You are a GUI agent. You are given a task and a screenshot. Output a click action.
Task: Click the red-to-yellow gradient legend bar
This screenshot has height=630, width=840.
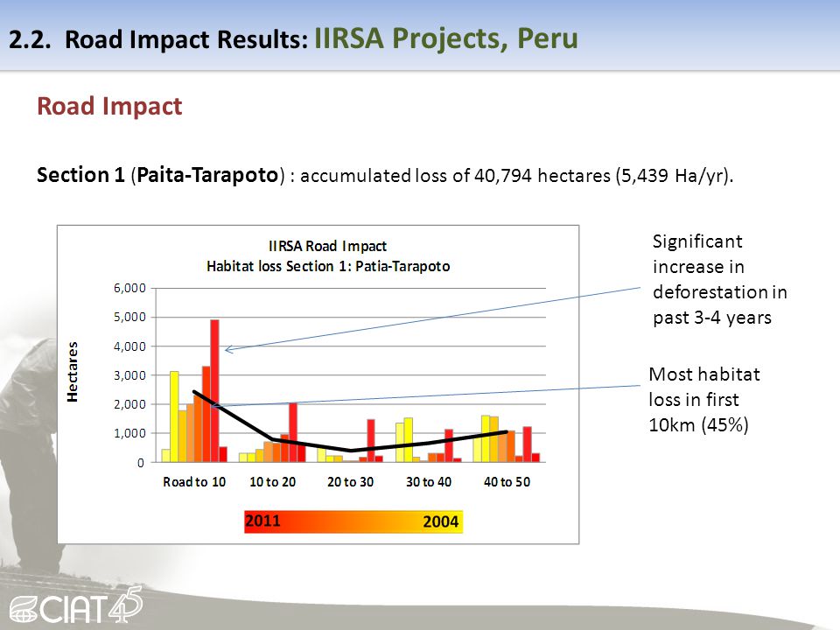click(353, 521)
